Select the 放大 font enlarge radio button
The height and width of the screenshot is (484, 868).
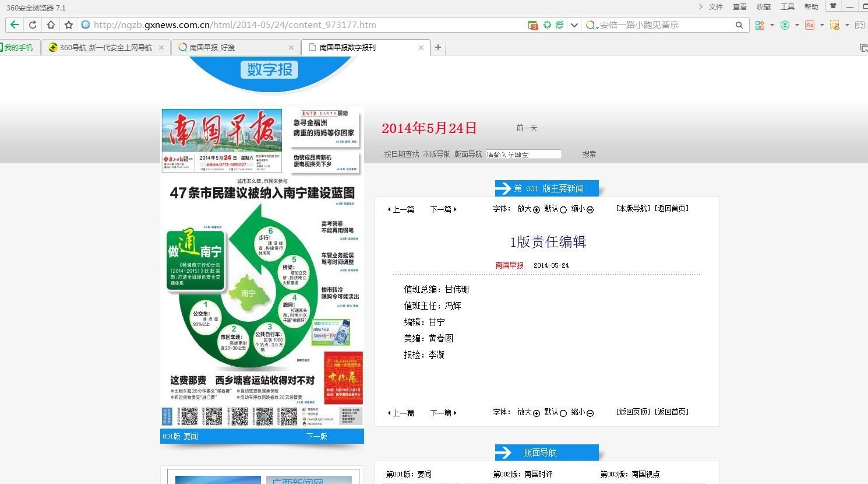(537, 209)
